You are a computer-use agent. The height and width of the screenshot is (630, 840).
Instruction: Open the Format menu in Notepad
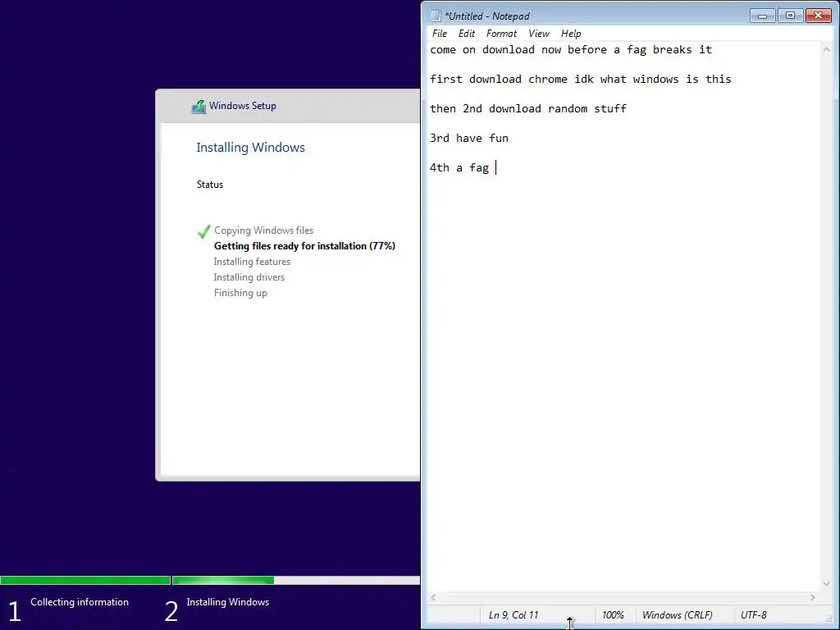point(501,33)
